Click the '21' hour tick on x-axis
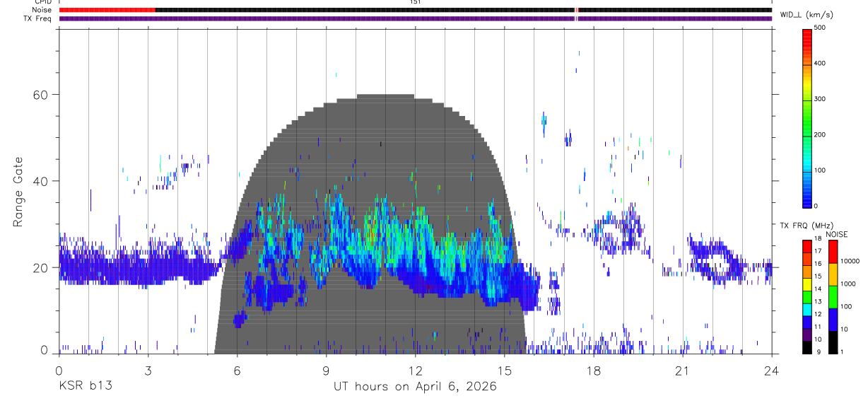This screenshot has width=868, height=401. 683,370
